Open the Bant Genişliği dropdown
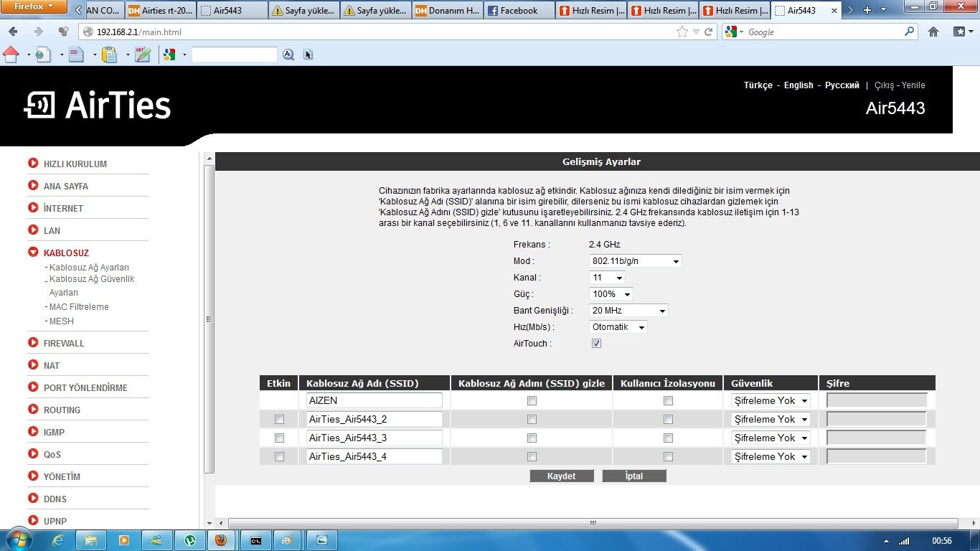Image resolution: width=980 pixels, height=551 pixels. [628, 311]
